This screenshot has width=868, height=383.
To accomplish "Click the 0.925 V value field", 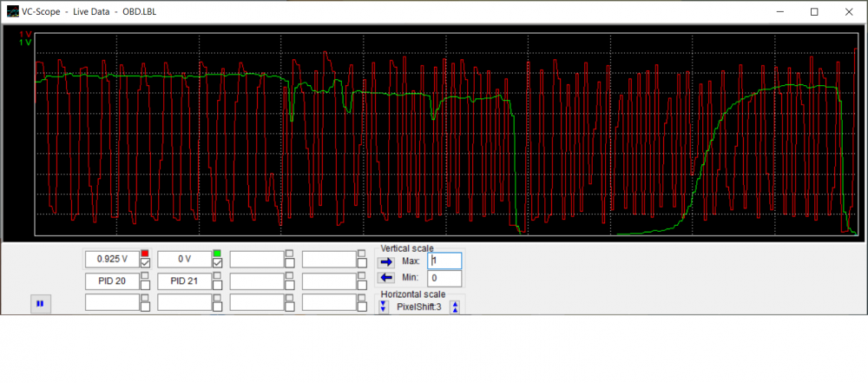I will coord(112,259).
